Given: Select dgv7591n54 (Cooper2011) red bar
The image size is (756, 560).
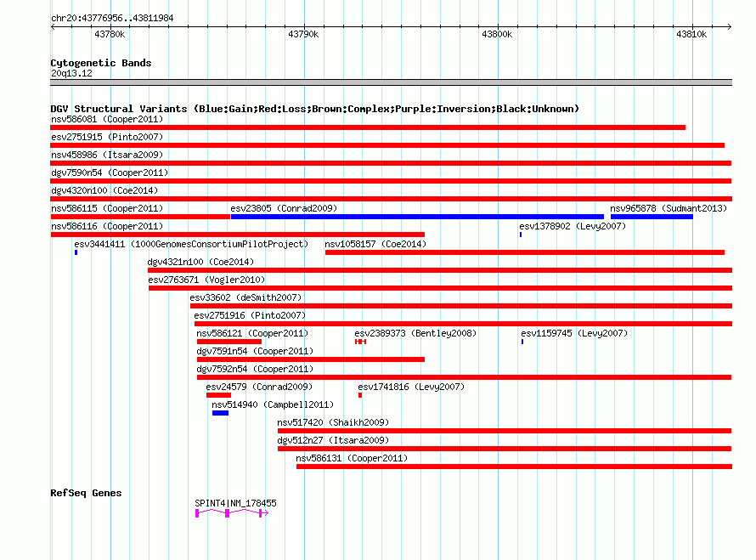Looking at the screenshot, I should tap(311, 359).
